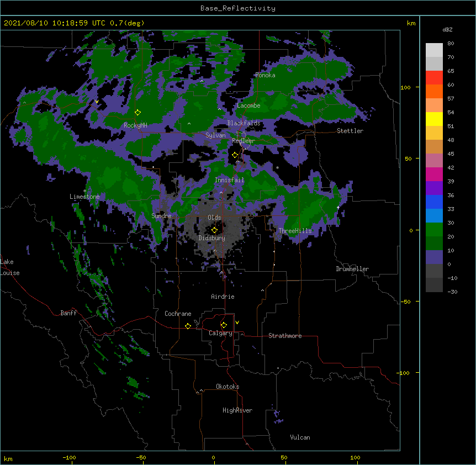The image size is (476, 465).
Task: Select the slate purple 0-10 dBZ swatch
Action: [434, 257]
